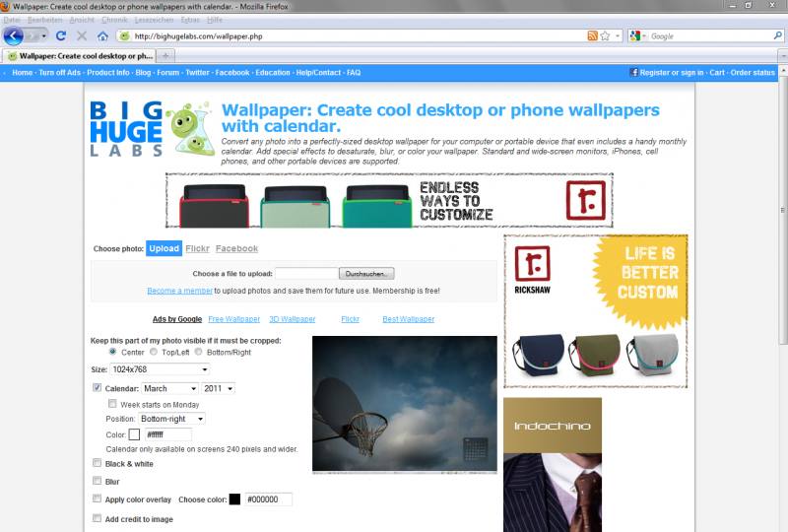The image size is (788, 532).
Task: Select the Bottom/Right crop radio button
Action: pos(199,352)
